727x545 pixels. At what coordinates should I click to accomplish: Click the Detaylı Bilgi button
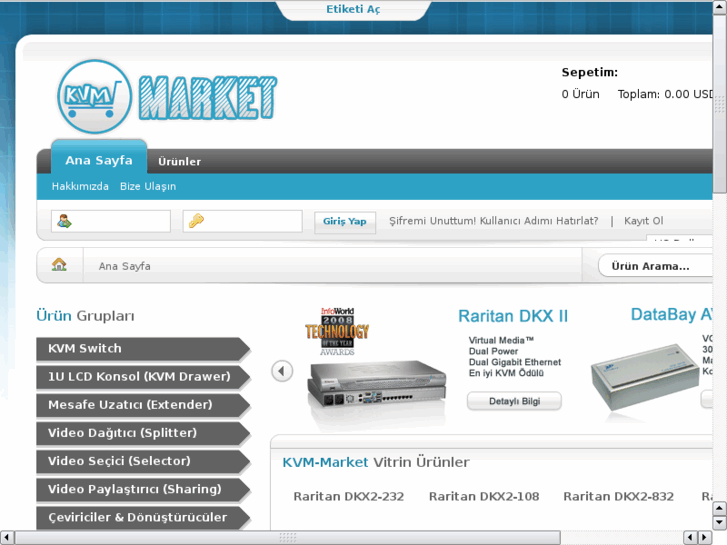coord(514,401)
